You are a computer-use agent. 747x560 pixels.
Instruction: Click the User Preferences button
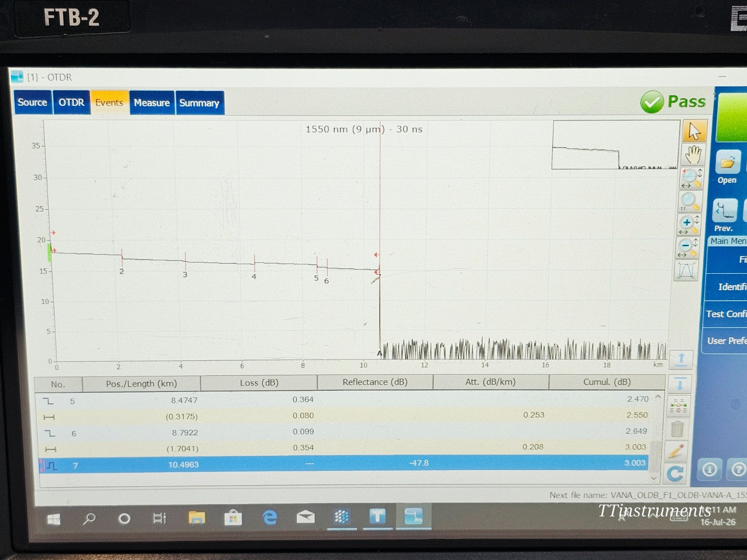click(x=726, y=341)
